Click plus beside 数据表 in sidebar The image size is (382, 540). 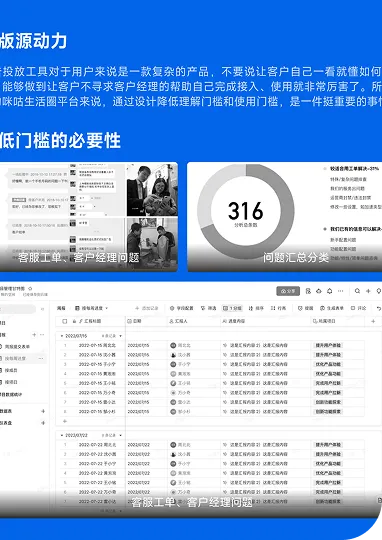43,411
